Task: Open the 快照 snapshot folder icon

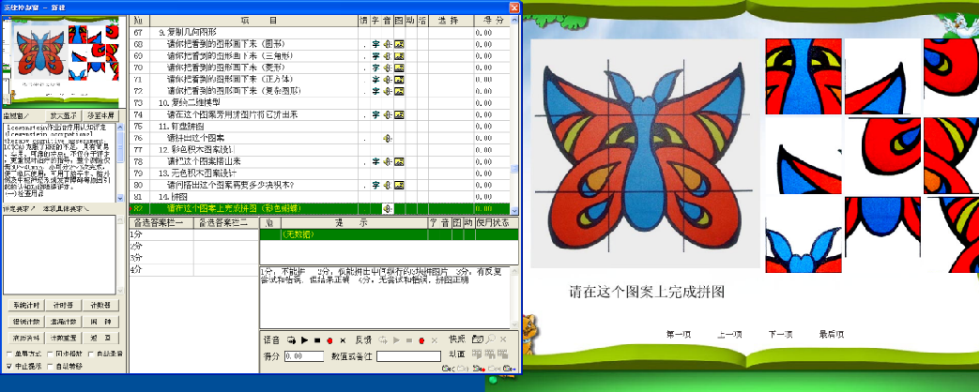Action: [478, 339]
